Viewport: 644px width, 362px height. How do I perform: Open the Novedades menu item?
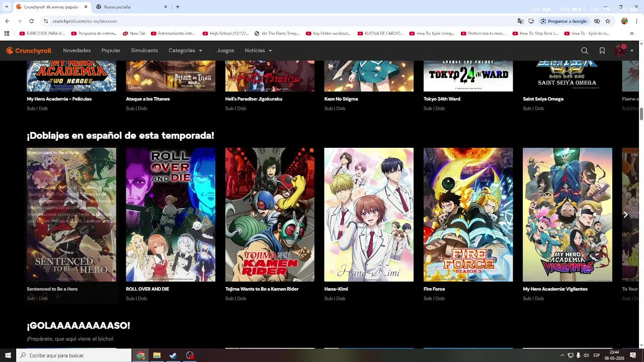(x=76, y=51)
